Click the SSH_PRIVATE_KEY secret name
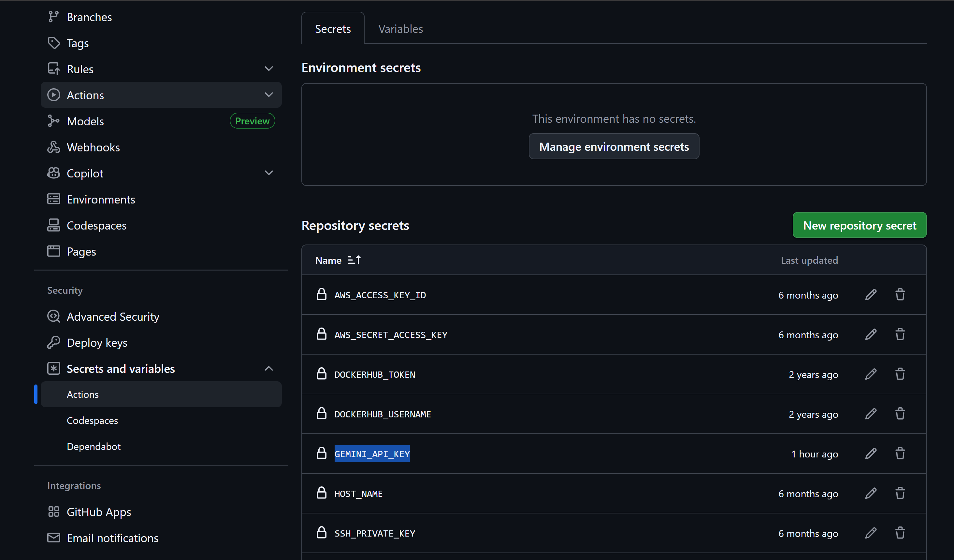The height and width of the screenshot is (560, 954). point(375,534)
